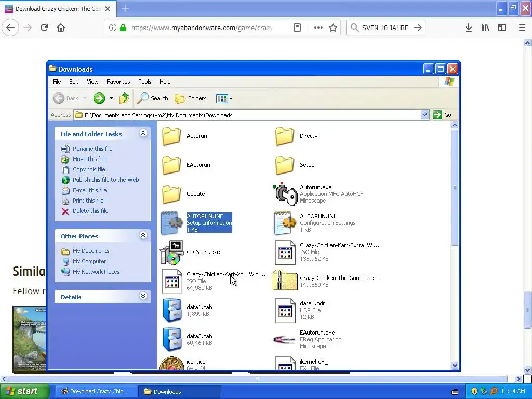Open Firefox downloads arrow icon
This screenshot has height=399, width=532.
pos(469,28)
